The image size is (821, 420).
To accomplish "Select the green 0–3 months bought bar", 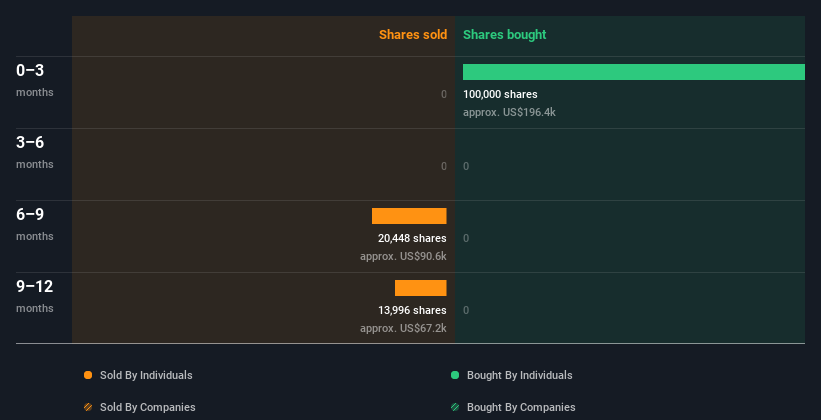I will point(634,72).
